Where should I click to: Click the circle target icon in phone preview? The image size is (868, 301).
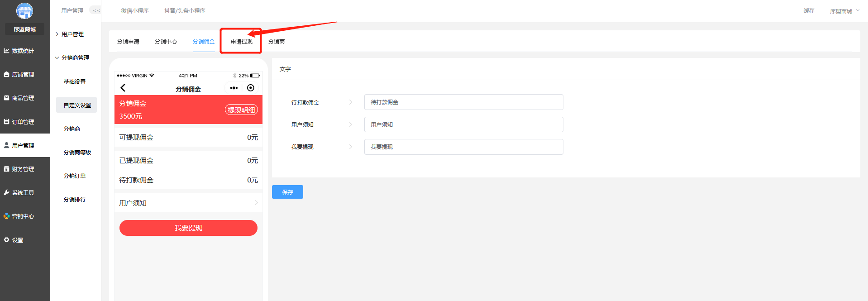pyautogui.click(x=251, y=88)
